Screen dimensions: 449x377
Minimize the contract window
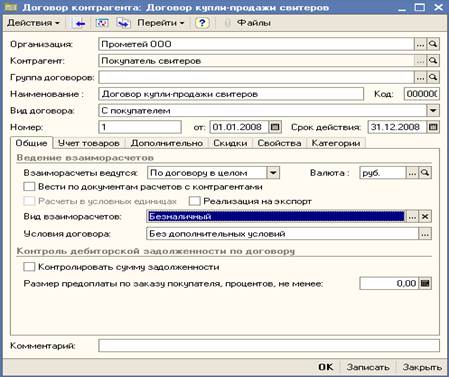coord(402,7)
